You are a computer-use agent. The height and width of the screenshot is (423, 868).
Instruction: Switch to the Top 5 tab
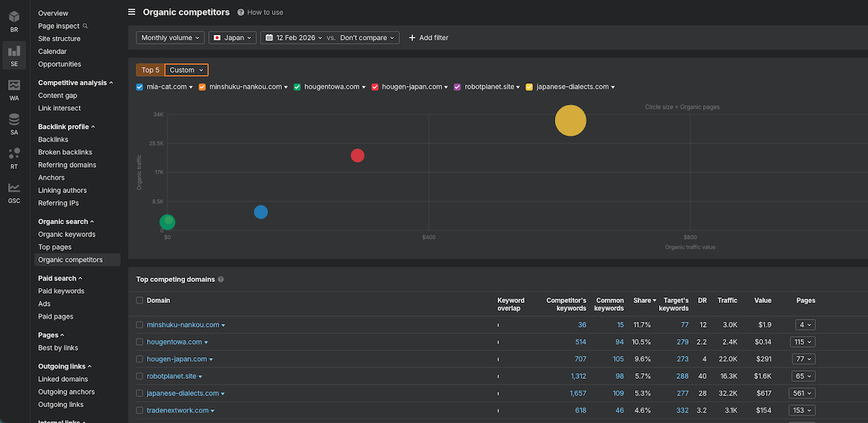tap(149, 69)
